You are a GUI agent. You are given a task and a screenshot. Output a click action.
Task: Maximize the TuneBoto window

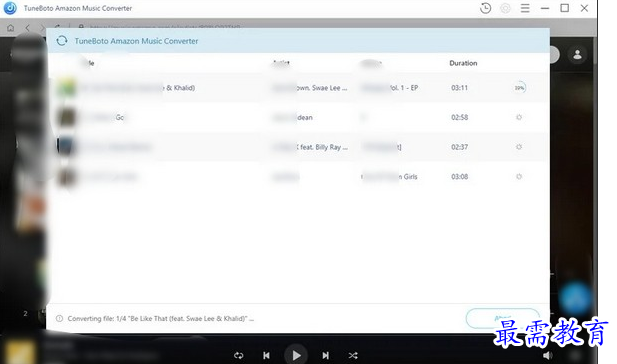click(x=565, y=8)
